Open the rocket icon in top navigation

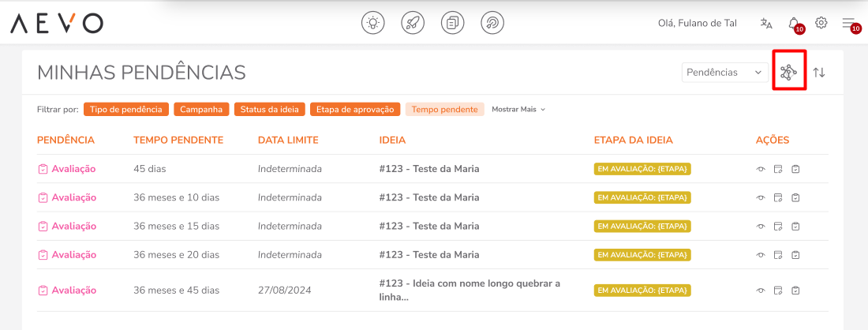click(413, 23)
